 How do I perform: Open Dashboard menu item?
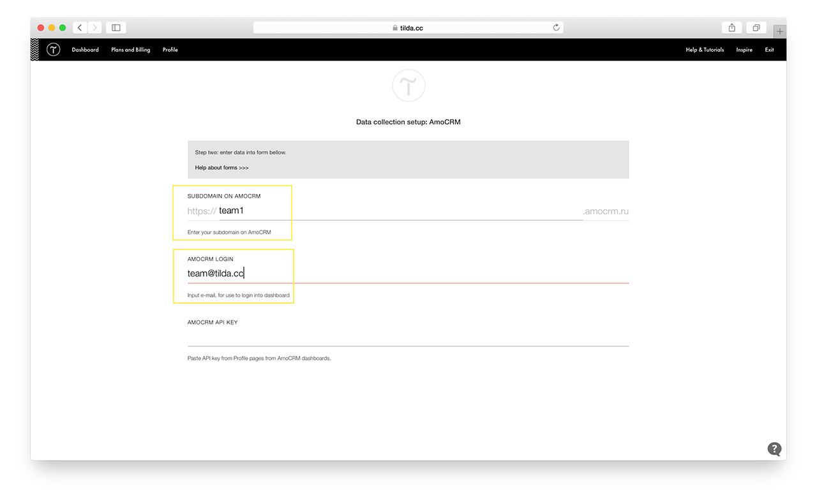pos(85,50)
